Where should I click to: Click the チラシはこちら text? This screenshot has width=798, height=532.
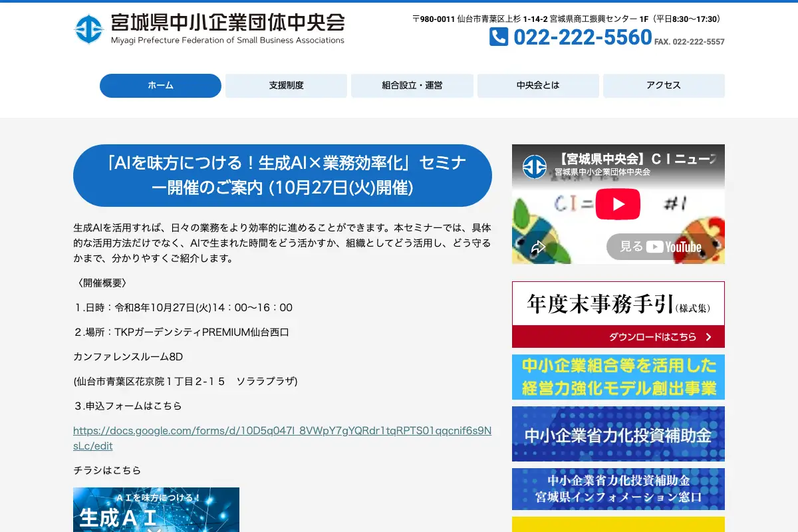click(107, 470)
